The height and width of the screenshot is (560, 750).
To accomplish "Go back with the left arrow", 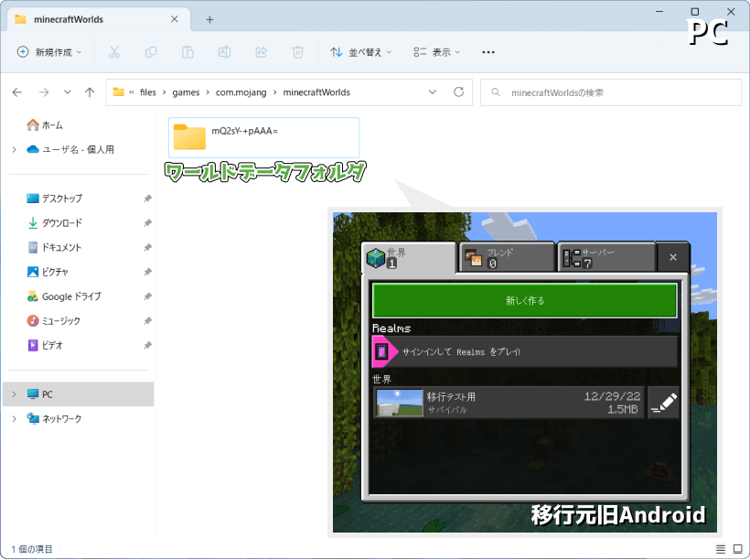I will pyautogui.click(x=17, y=92).
